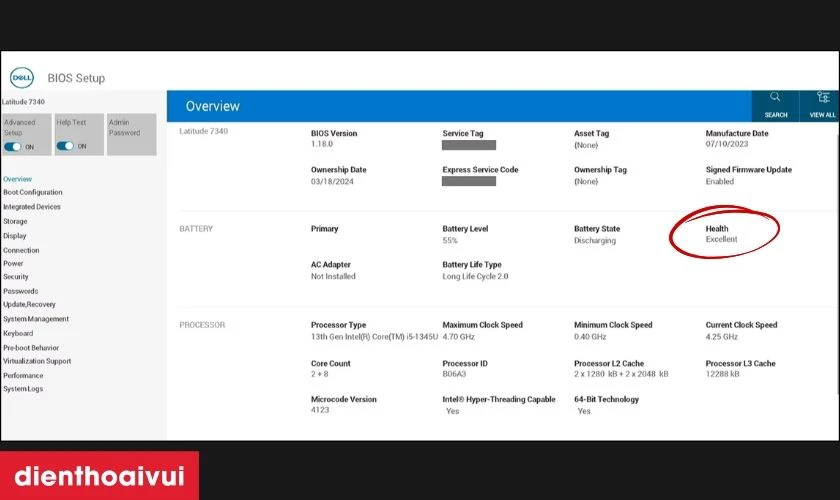Image resolution: width=840 pixels, height=500 pixels.
Task: Open System Logs section
Action: (23, 389)
